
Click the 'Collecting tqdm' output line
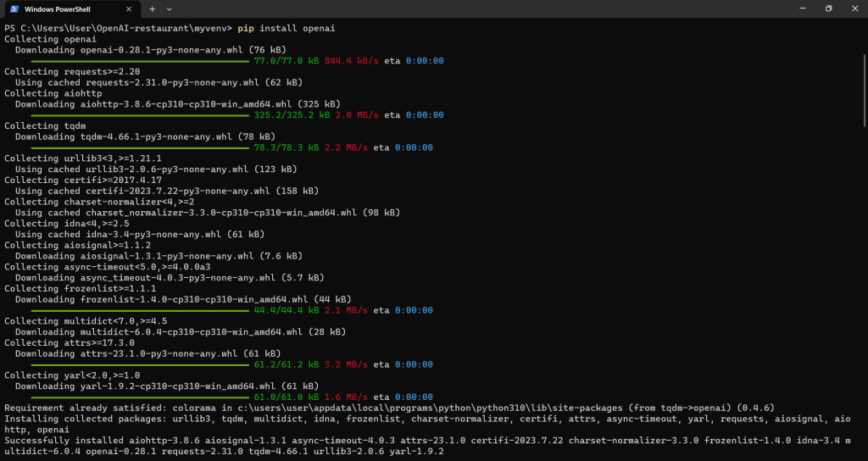click(x=45, y=125)
